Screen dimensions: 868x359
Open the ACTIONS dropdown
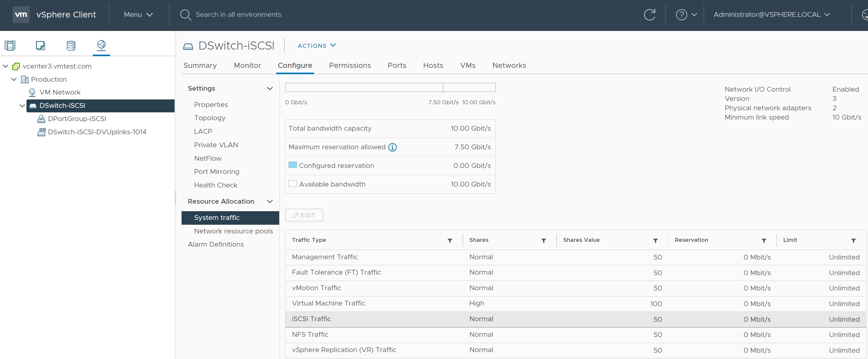(316, 45)
